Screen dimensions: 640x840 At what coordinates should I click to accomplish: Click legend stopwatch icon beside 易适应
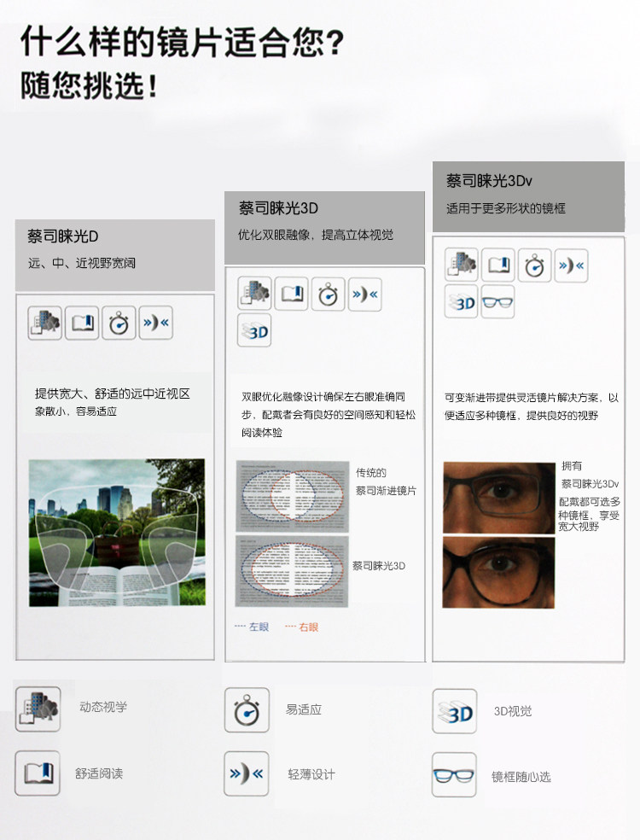pyautogui.click(x=247, y=710)
